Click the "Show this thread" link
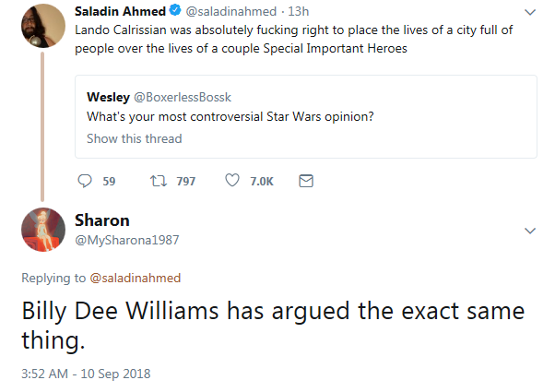Screen dimensions: 555x392 134,138
